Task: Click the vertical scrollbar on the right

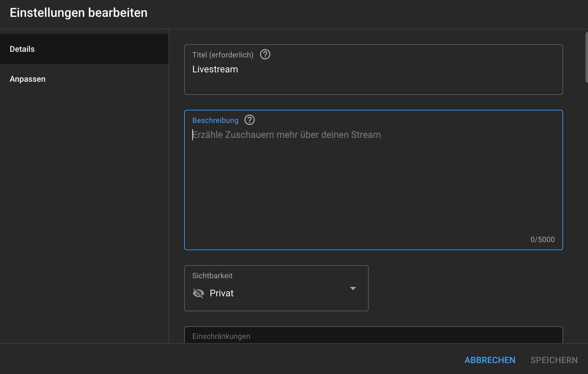Action: pyautogui.click(x=586, y=57)
